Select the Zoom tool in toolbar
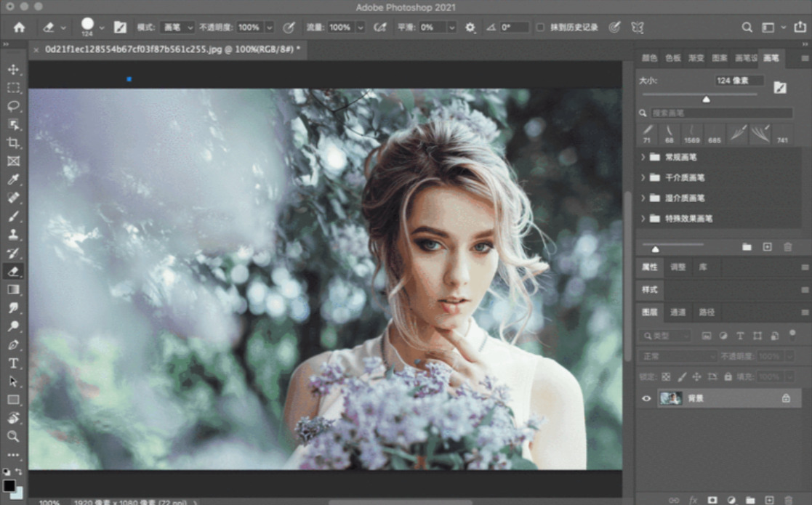 tap(13, 437)
